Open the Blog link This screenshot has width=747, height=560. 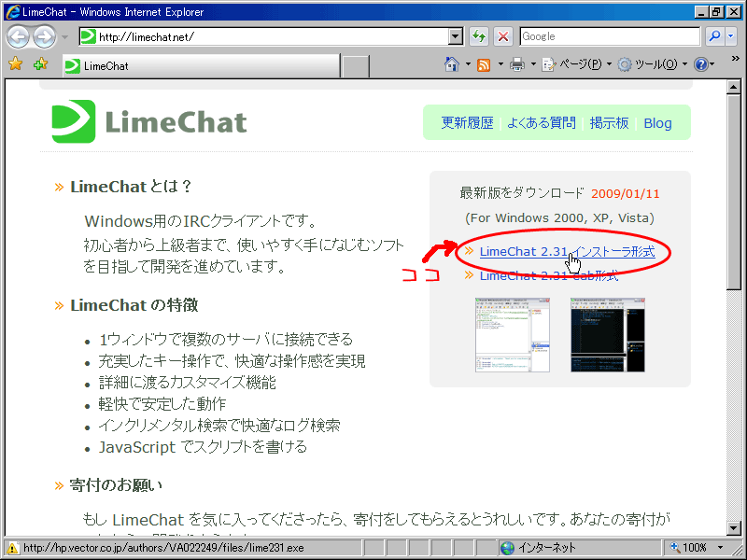tap(658, 123)
